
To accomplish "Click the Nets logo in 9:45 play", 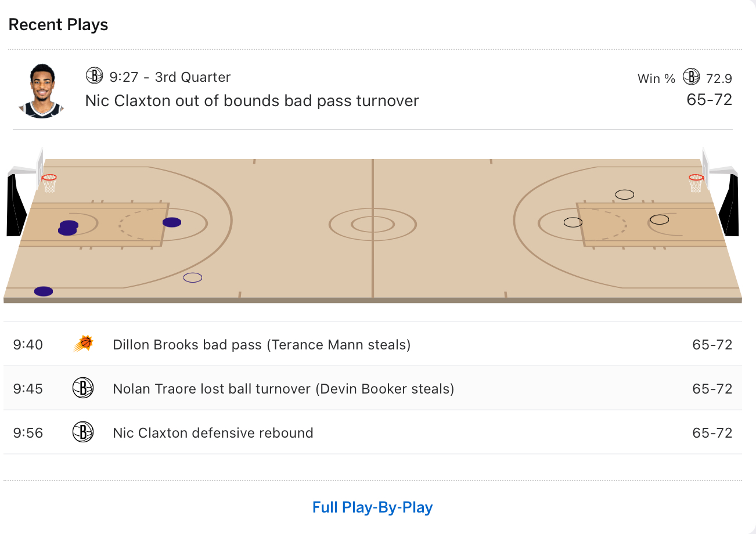I will (x=83, y=388).
